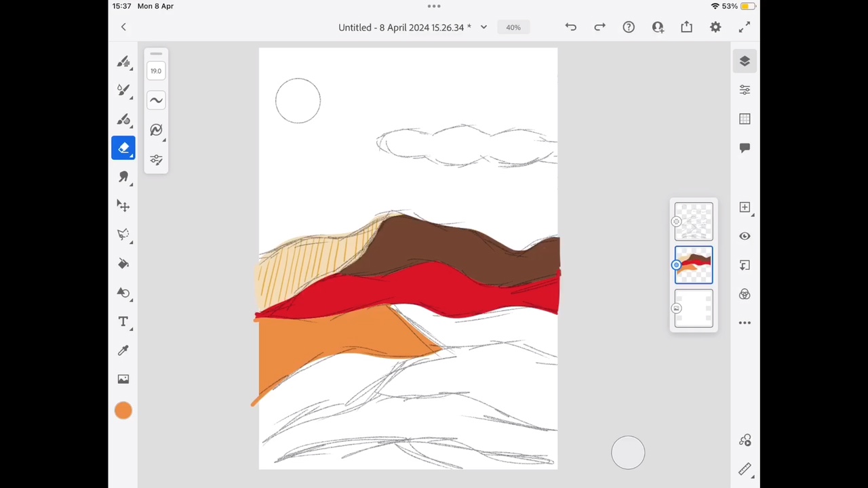
Task: Select the Text tool
Action: click(123, 322)
